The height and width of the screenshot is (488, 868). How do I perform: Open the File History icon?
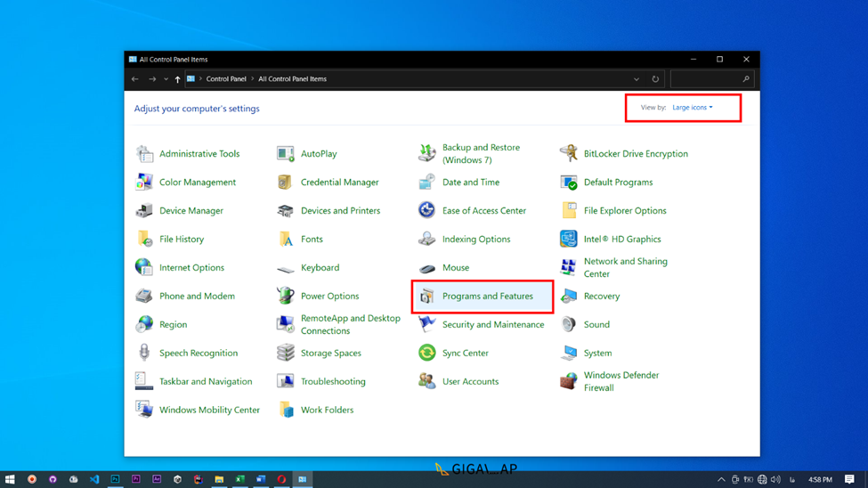pos(144,239)
